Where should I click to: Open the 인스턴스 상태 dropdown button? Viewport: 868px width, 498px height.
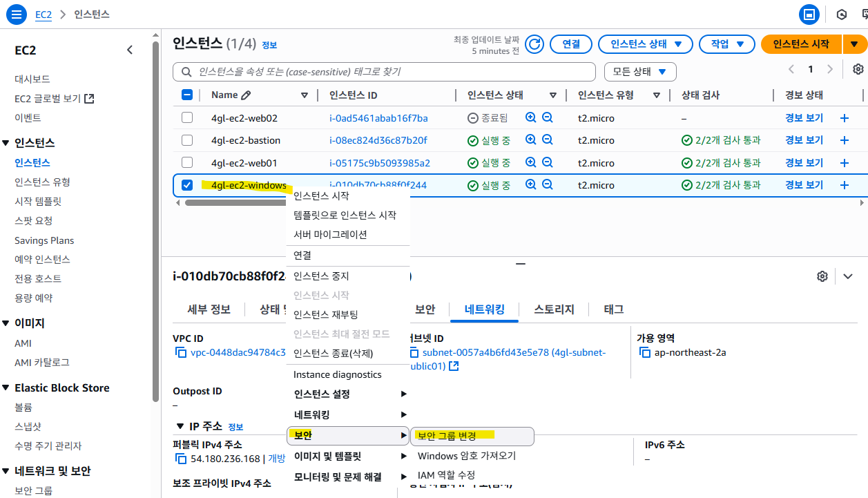click(x=645, y=44)
